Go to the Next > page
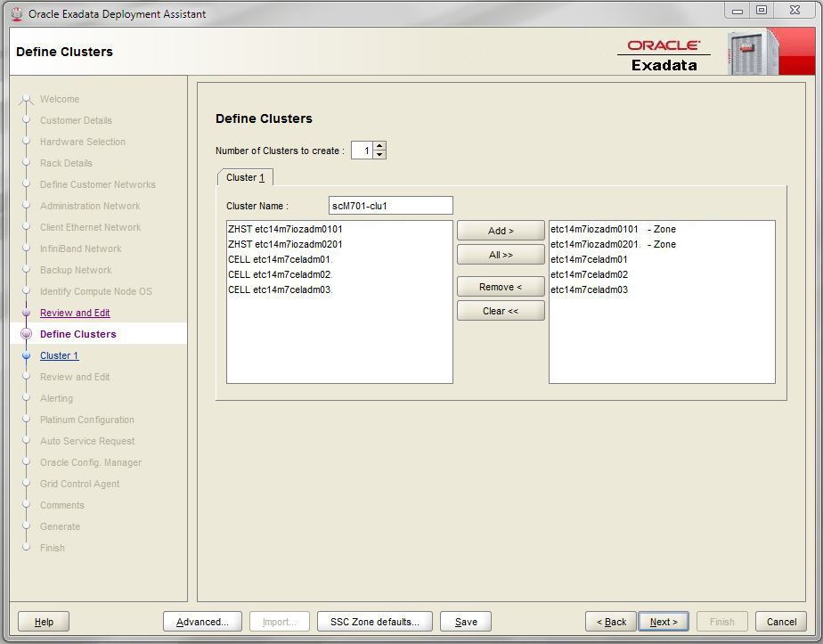 (x=664, y=622)
